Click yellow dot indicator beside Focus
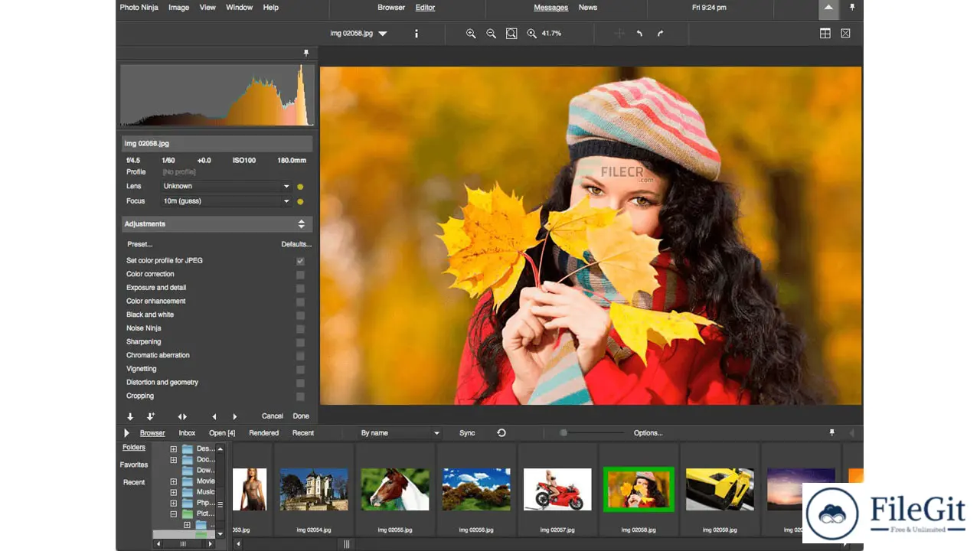 (300, 202)
